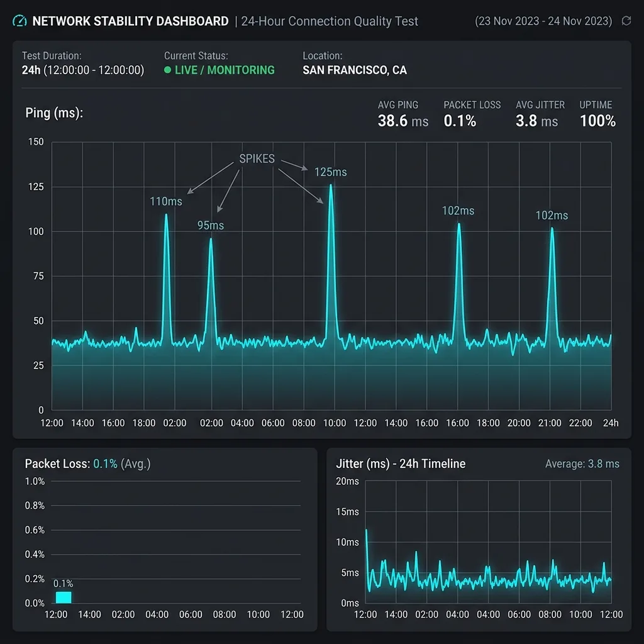Click the 1.0% y-axis label on packet loss chart
The width and height of the screenshot is (644, 644).
tap(35, 481)
